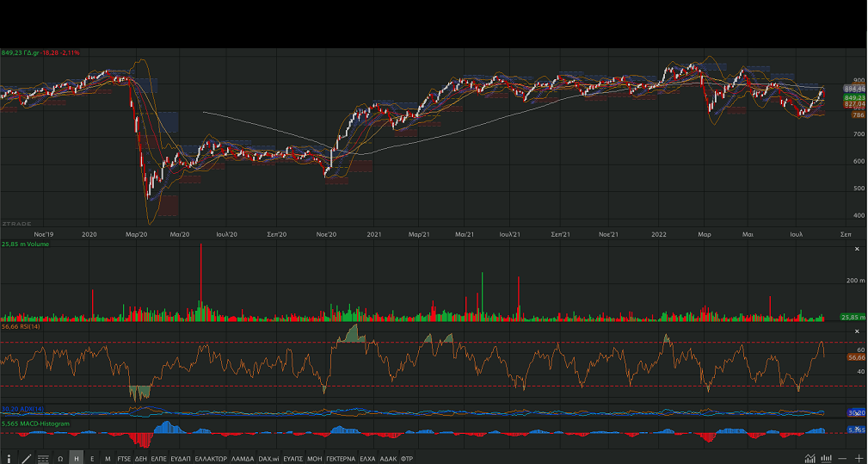
Task: Open the chart info icon
Action: coord(9,458)
